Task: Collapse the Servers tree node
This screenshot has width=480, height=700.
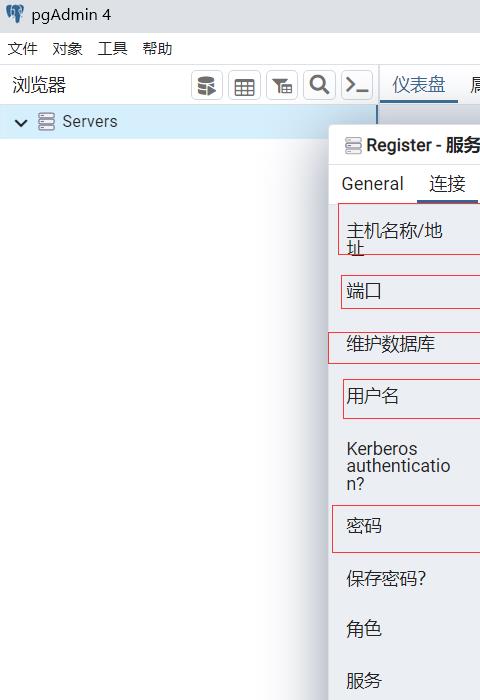Action: [x=21, y=122]
